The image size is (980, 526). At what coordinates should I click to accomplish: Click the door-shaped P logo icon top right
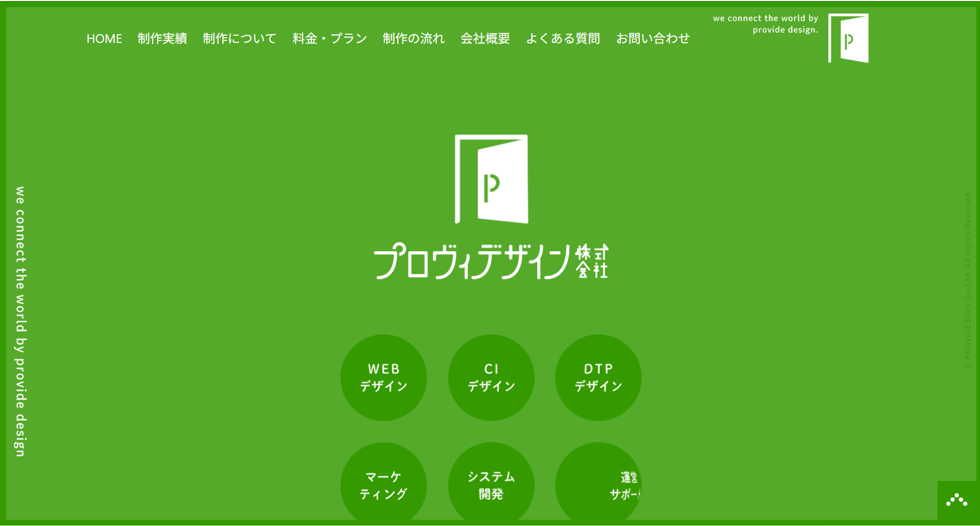pos(848,38)
